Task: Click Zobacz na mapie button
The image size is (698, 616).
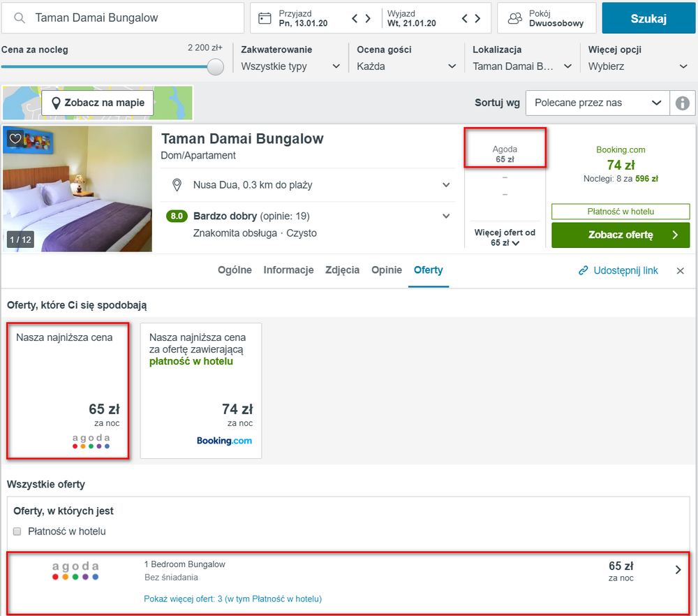Action: (x=98, y=103)
